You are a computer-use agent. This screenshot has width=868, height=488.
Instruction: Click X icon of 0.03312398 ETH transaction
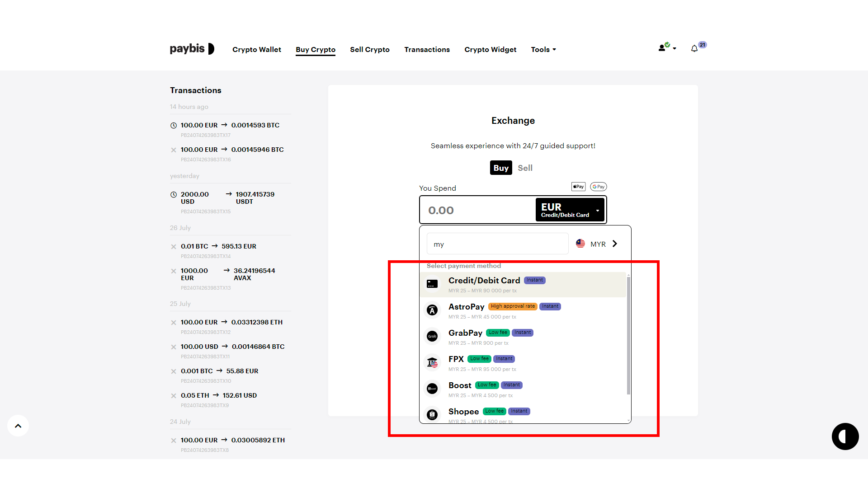click(x=174, y=323)
